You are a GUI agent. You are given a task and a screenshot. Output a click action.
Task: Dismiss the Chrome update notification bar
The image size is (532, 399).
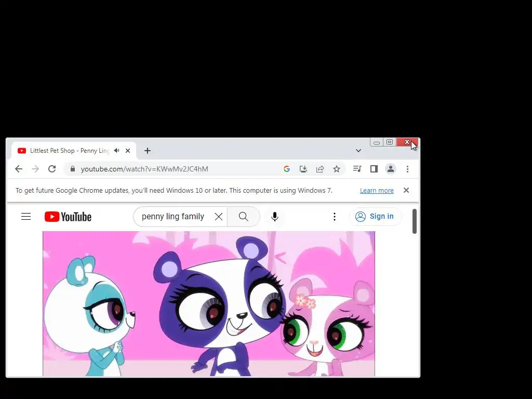(x=406, y=190)
